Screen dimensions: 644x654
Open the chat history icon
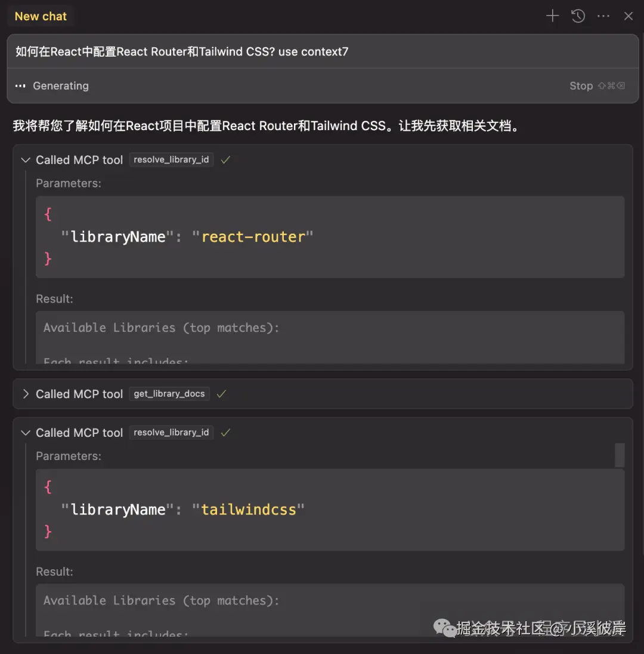tap(578, 16)
